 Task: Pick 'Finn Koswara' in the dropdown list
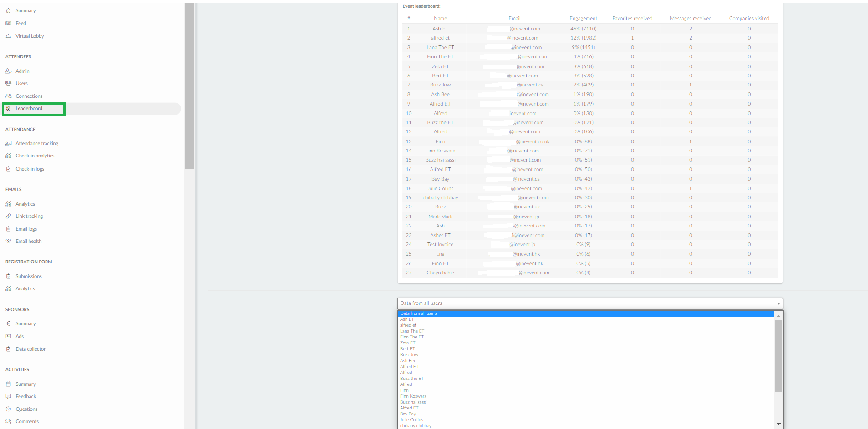pos(586,396)
